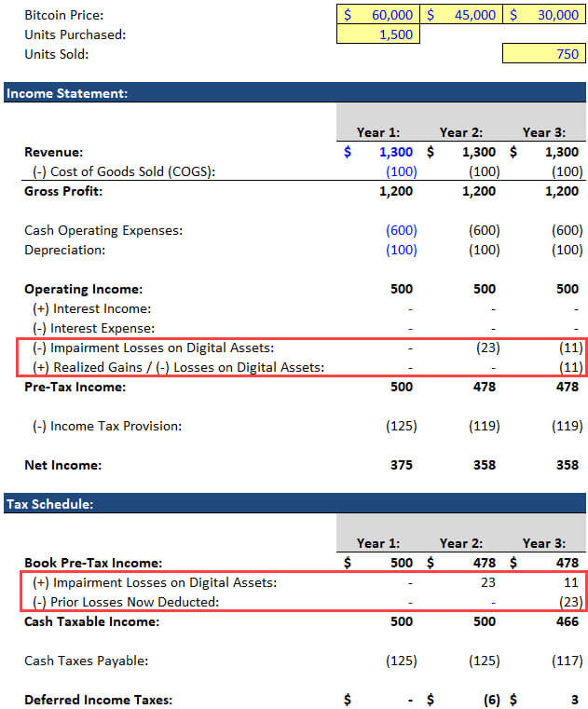Click '(-) Interest Expense:' label
The width and height of the screenshot is (588, 709).
coord(93,328)
